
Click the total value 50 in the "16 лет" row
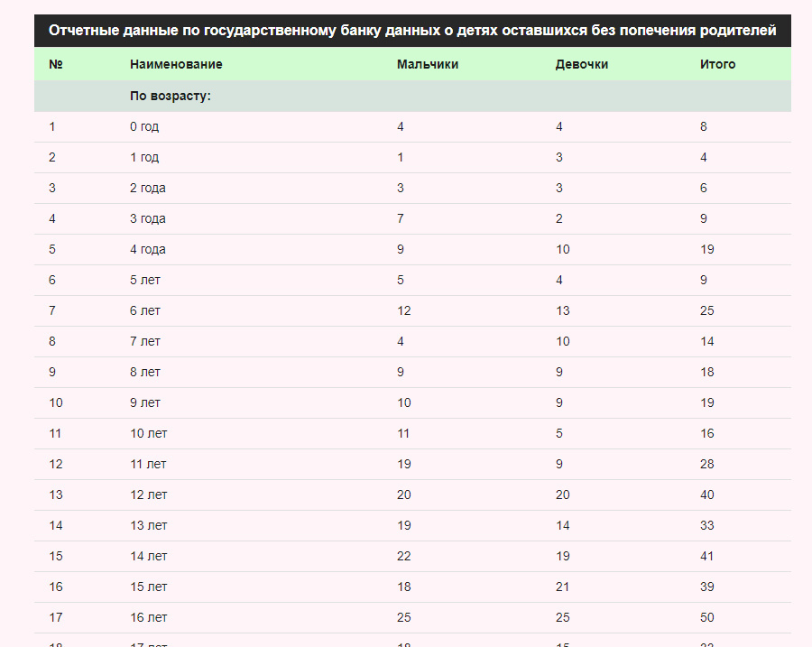[706, 617]
